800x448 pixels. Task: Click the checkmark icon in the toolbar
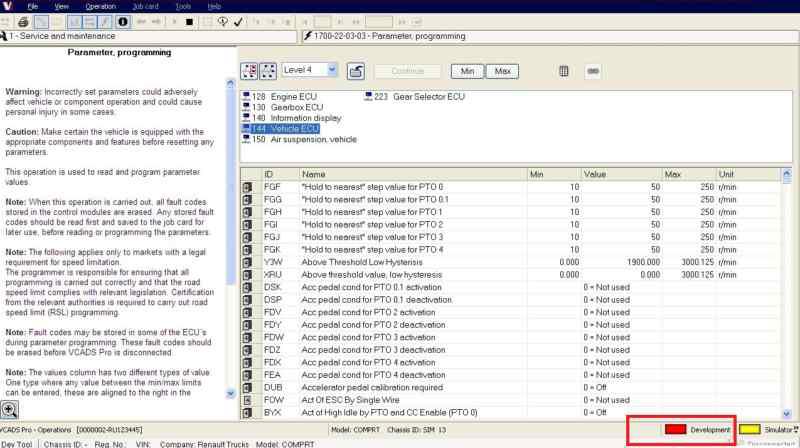point(239,21)
